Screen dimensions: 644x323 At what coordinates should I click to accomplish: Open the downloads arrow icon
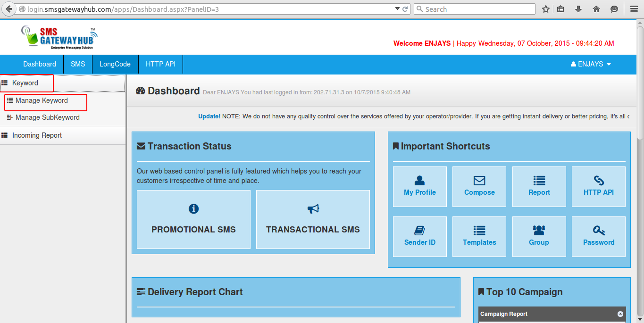point(578,9)
